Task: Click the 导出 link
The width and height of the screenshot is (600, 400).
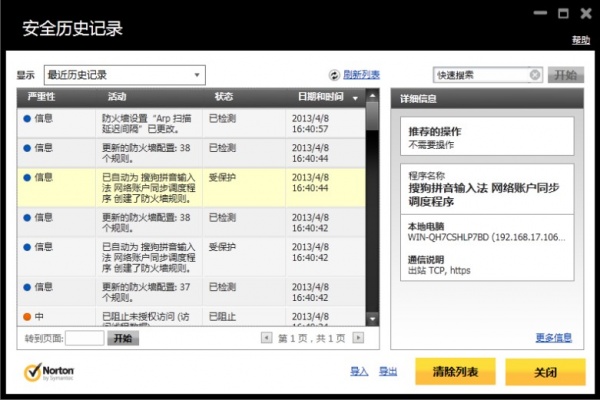Action: (388, 371)
